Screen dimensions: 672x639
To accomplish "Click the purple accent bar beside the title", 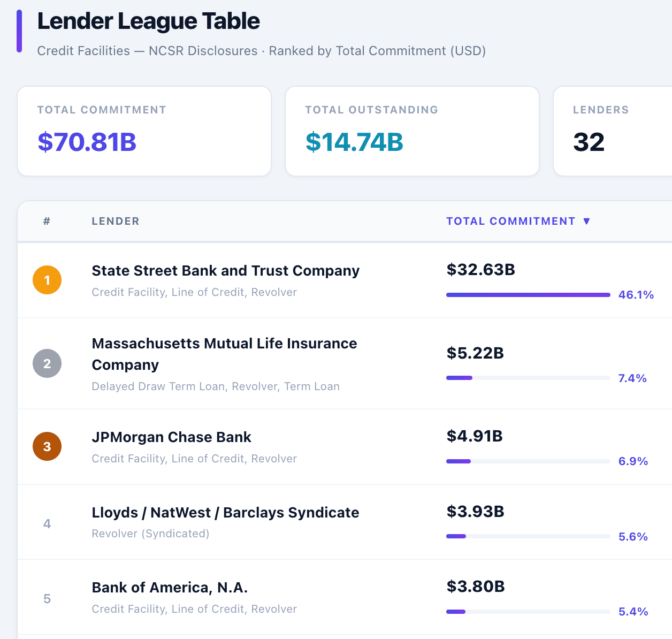I will point(20,31).
